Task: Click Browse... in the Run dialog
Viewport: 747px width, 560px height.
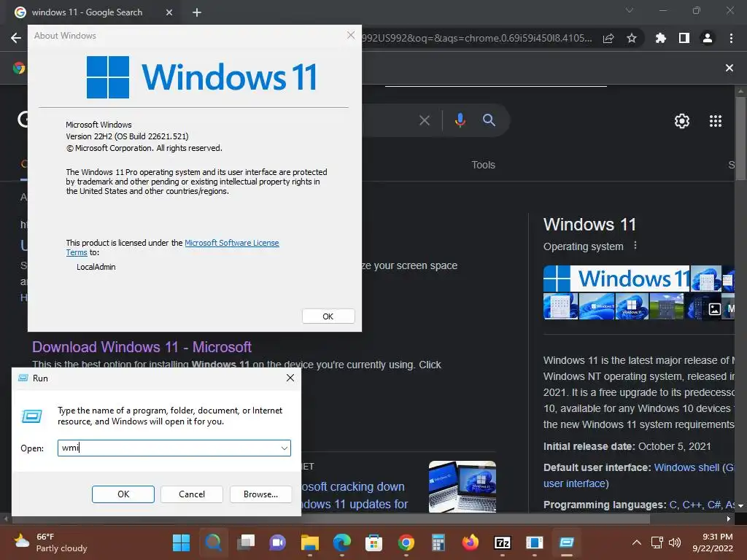Action: pos(260,494)
